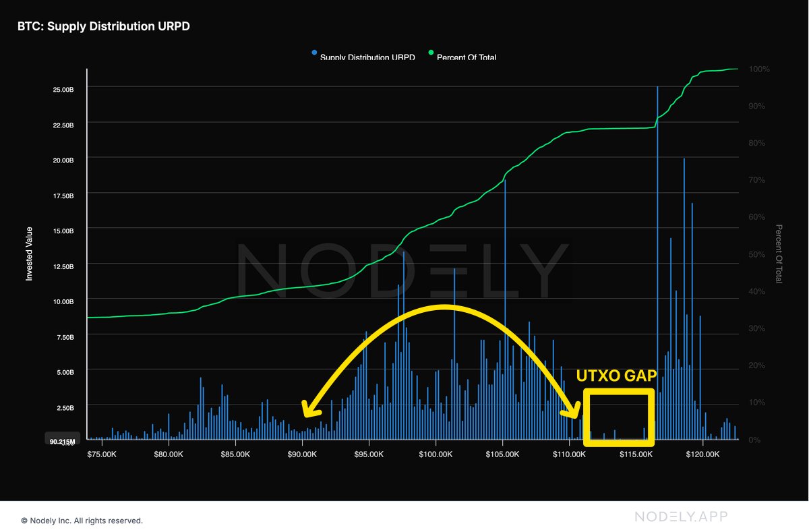Click the NODELY watermark in chart center

pyautogui.click(x=404, y=268)
